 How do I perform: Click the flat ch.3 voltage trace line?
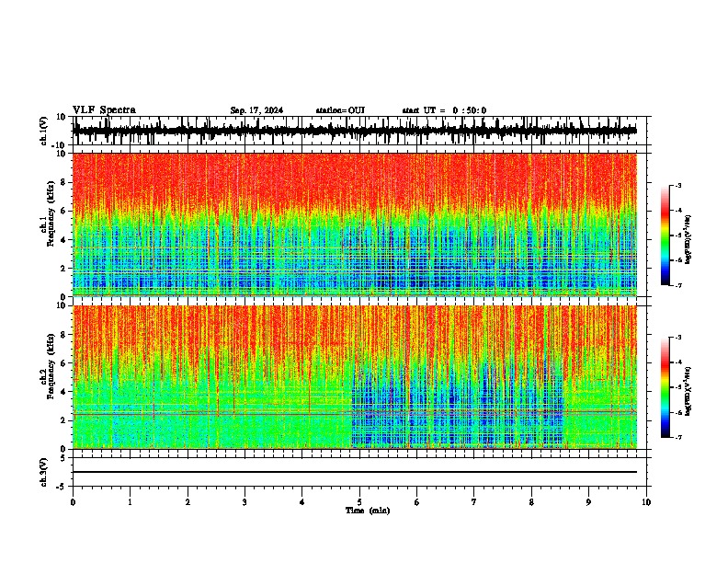[355, 472]
